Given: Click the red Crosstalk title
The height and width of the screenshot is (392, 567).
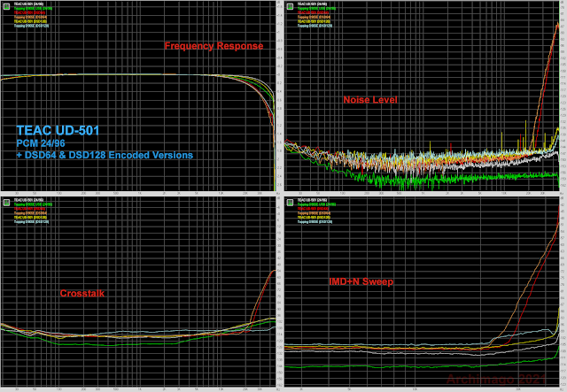Looking at the screenshot, I should [82, 293].
